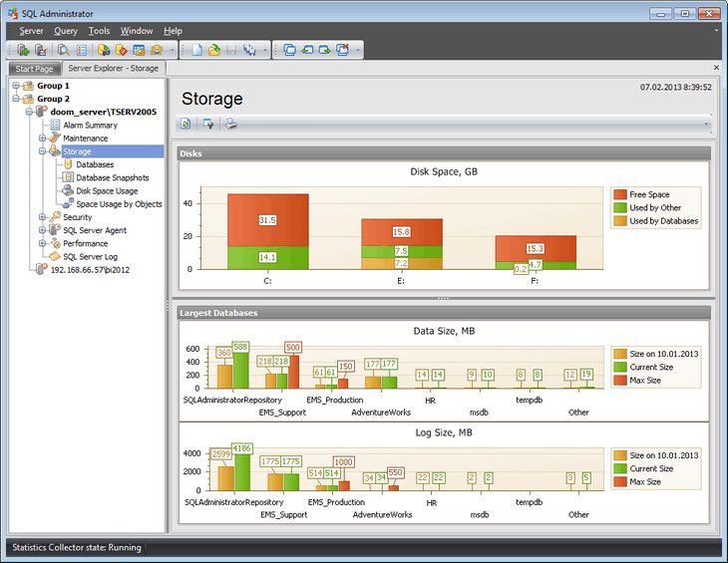This screenshot has height=563, width=728.
Task: Select Disk Space Usage in the tree
Action: pos(107,191)
